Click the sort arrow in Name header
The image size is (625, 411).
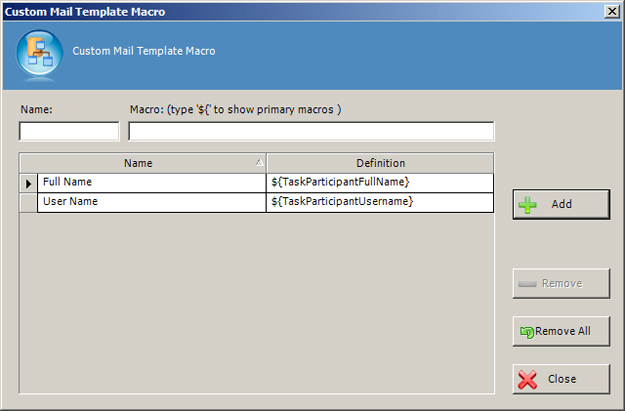click(x=259, y=162)
